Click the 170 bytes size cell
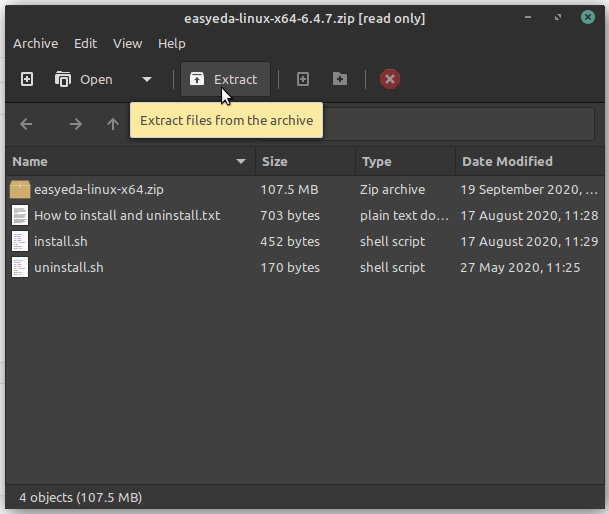 pos(290,268)
